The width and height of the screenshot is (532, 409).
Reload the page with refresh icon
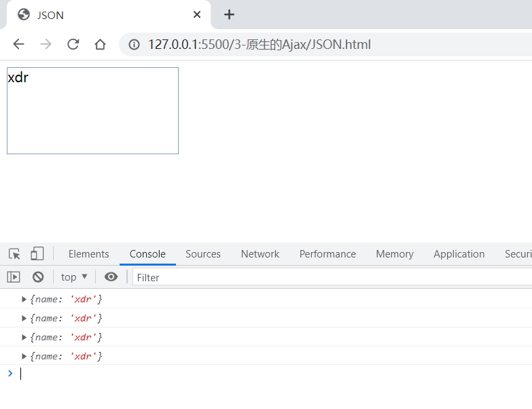[73, 44]
